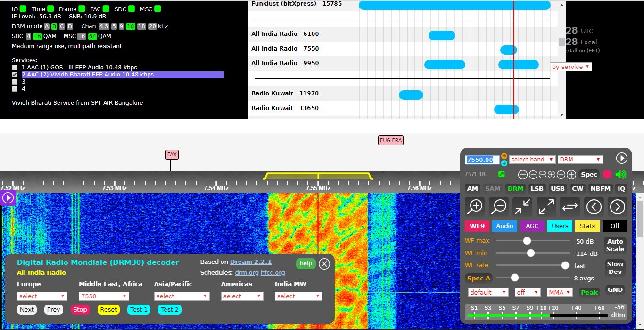Check service 1 GOS - III checkbox

(15, 68)
